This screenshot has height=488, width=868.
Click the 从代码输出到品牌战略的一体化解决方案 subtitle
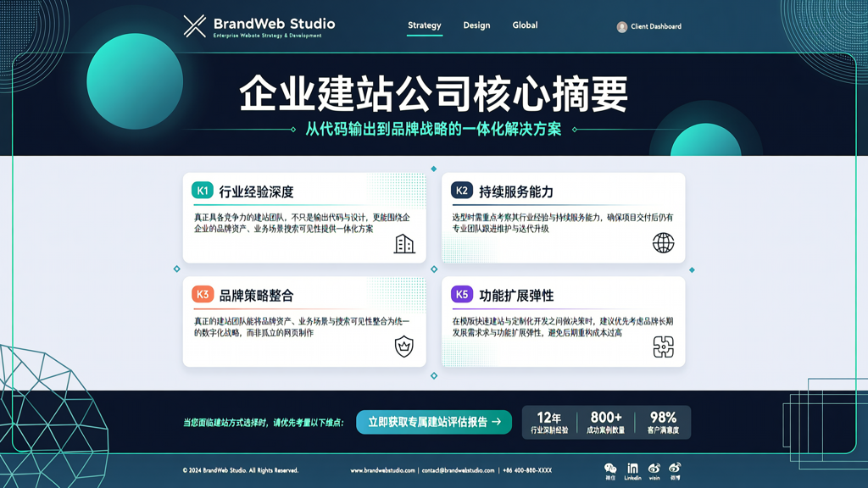[x=433, y=130]
